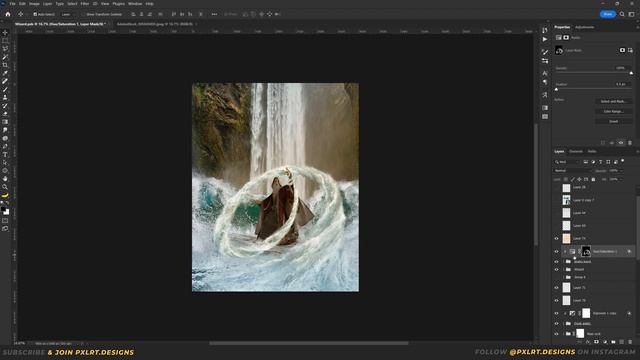Open the search icon beside Share
Screen dimensions: 640x360
[622, 14]
